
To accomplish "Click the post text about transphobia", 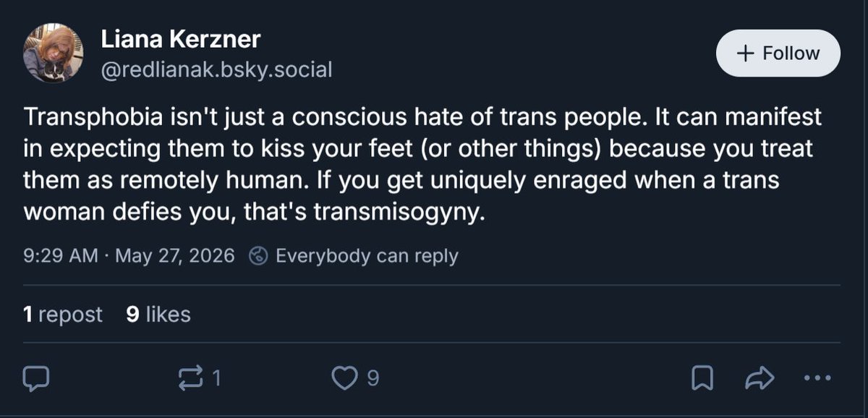I will [423, 166].
